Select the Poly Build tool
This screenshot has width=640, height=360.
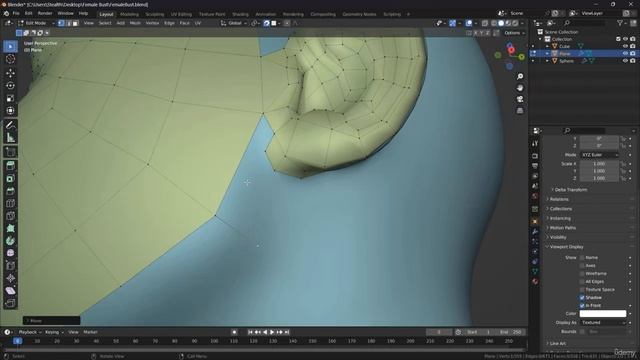pyautogui.click(x=10, y=229)
